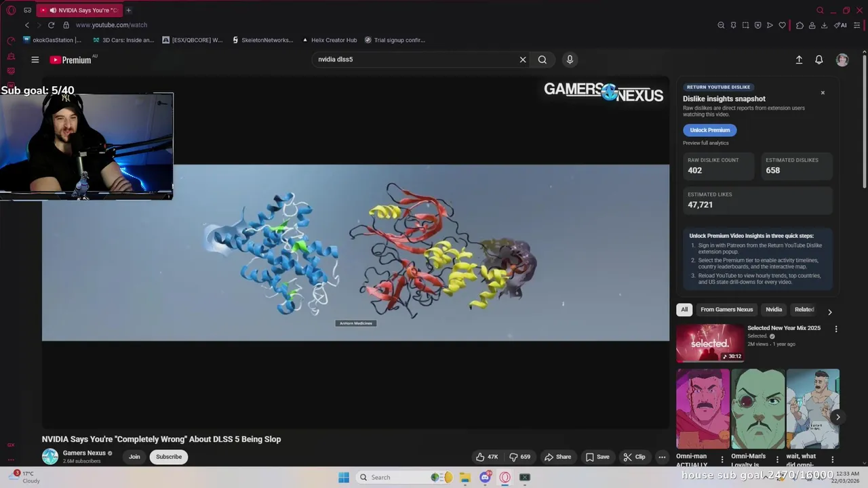Open the okokGasStation bookmark
Image resolution: width=868 pixels, height=488 pixels.
(52, 40)
